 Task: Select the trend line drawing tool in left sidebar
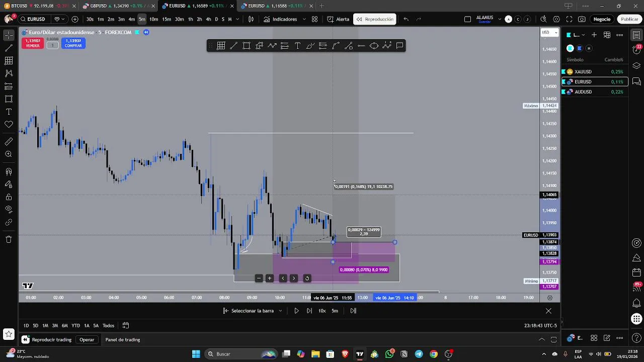pyautogui.click(x=9, y=48)
